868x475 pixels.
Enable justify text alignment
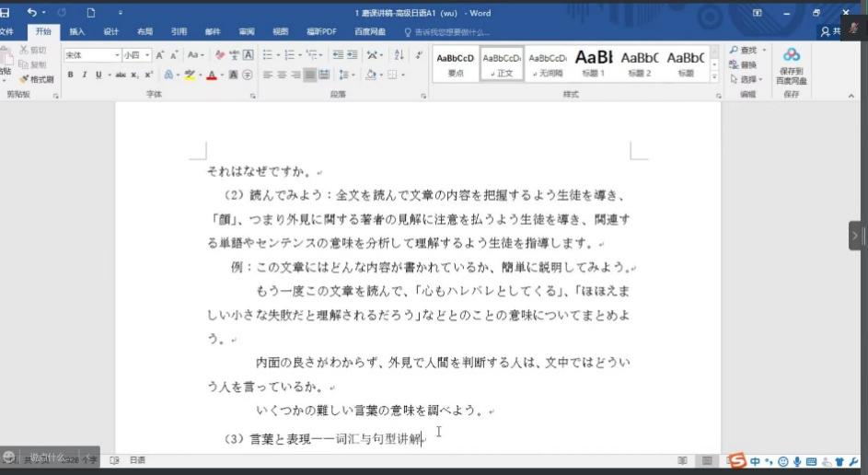[x=310, y=75]
